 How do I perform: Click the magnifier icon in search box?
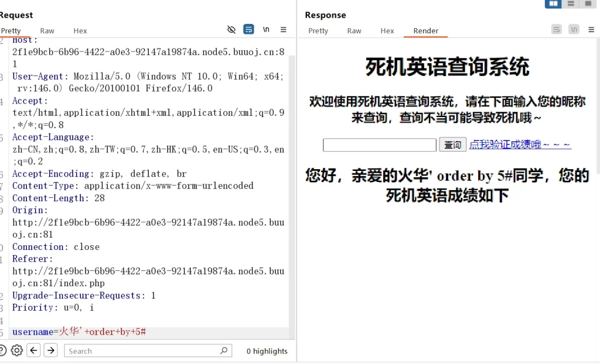tap(224, 351)
